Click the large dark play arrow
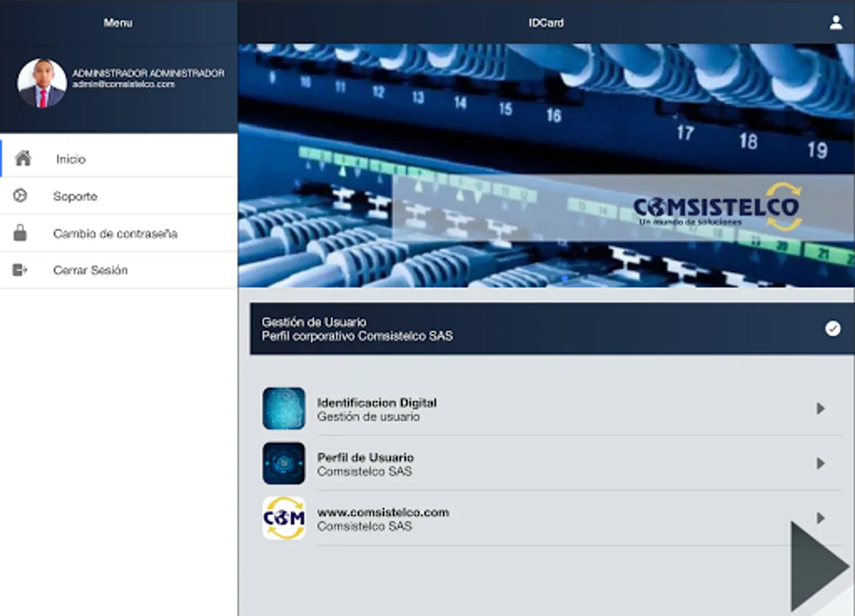 pos(820,567)
